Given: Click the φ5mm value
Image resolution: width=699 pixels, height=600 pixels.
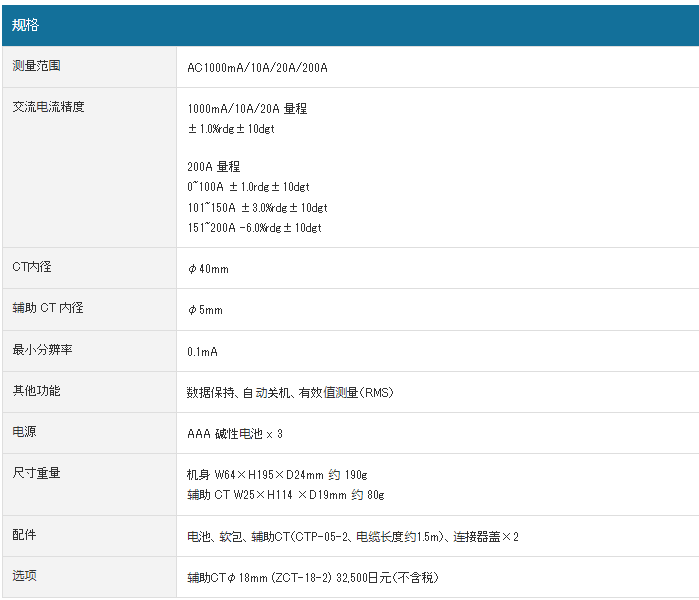Looking at the screenshot, I should click(x=205, y=311).
